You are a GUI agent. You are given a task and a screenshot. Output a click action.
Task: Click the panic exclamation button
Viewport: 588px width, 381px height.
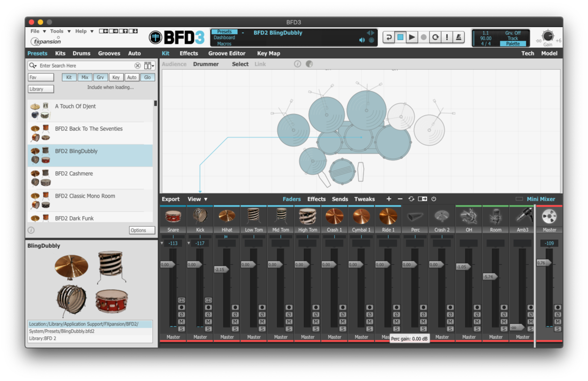[x=447, y=37]
